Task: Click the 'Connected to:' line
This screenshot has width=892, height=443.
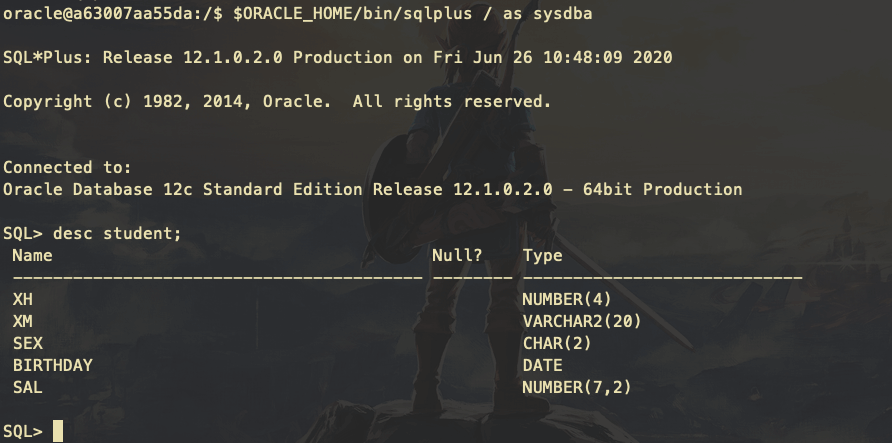Action: click(x=67, y=167)
